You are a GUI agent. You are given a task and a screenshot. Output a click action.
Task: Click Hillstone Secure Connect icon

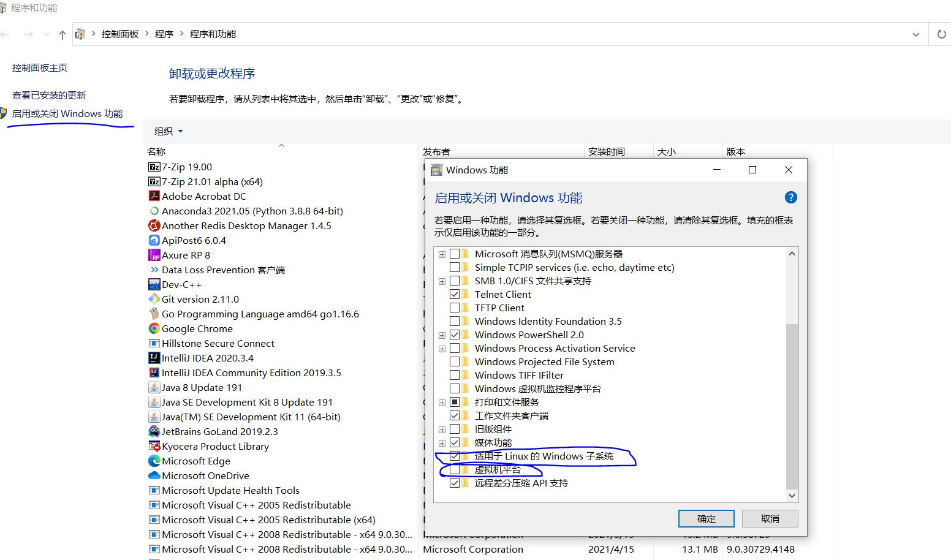click(x=154, y=343)
